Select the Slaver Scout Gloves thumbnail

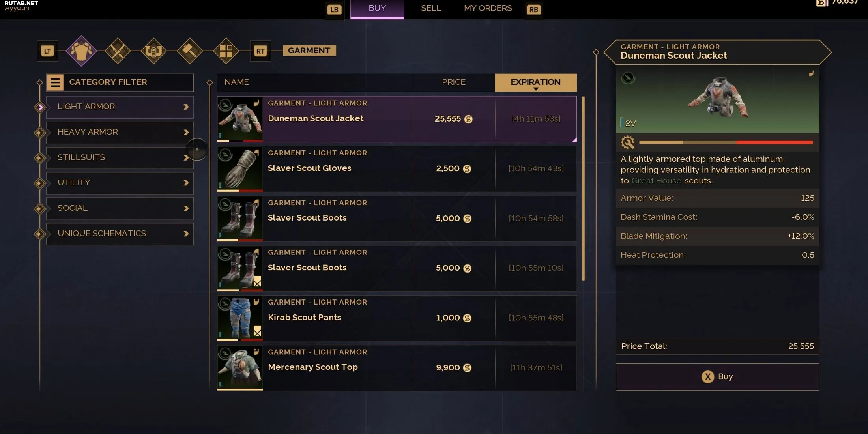pos(240,169)
